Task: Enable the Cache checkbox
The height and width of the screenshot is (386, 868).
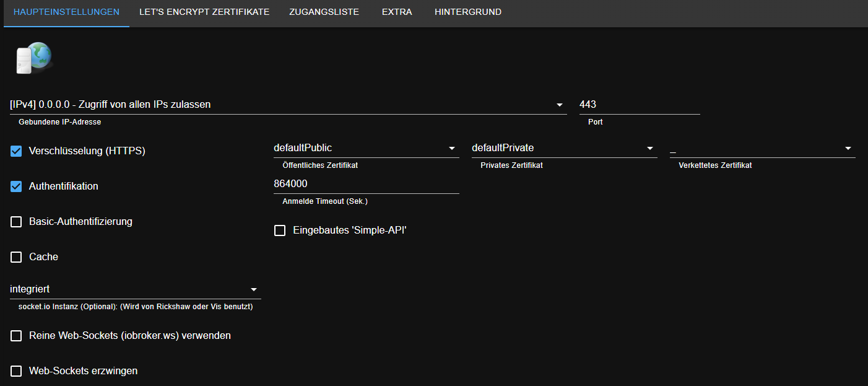Action: point(16,257)
